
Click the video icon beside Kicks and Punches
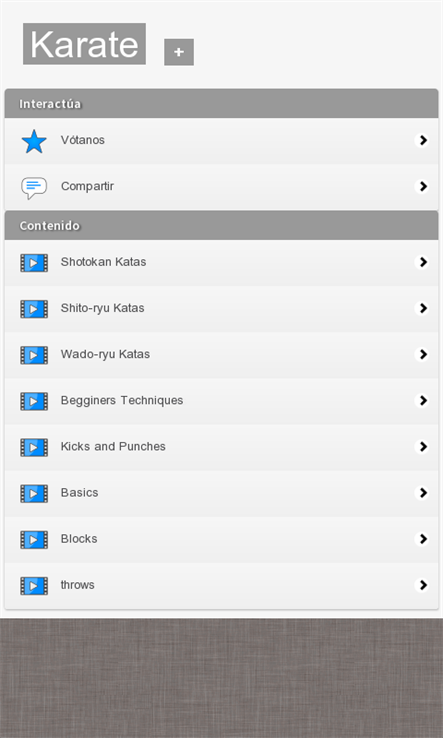click(34, 447)
